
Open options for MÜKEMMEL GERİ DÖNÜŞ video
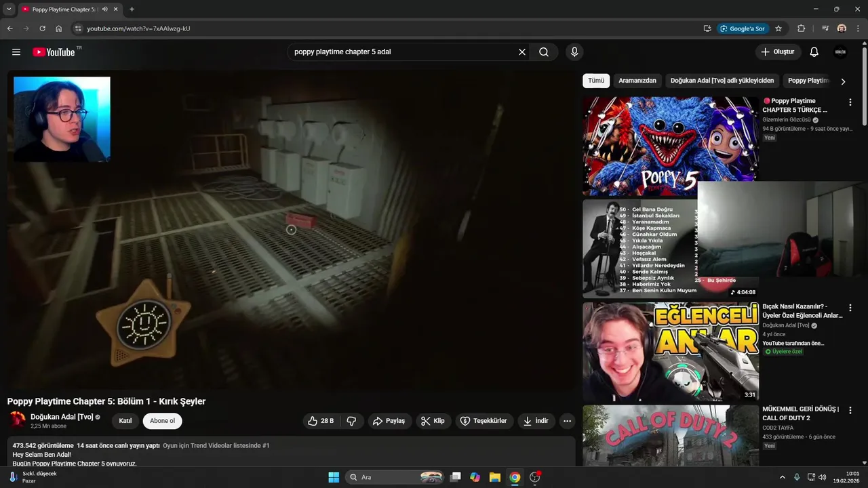pos(850,411)
